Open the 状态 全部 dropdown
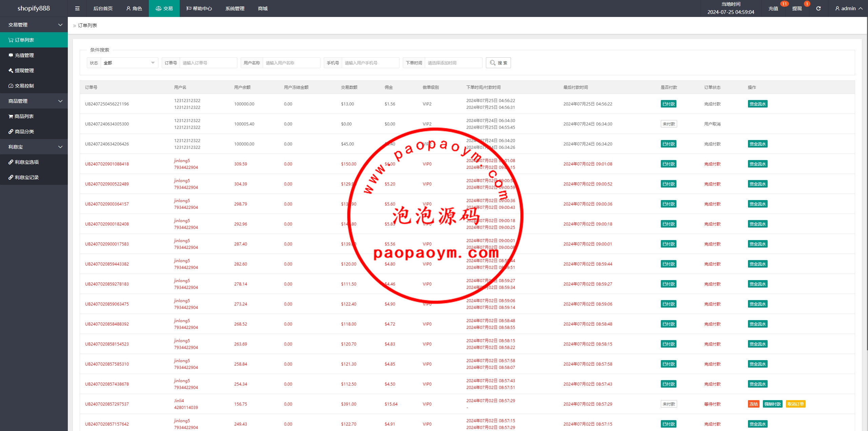Image resolution: width=868 pixels, height=431 pixels. [x=129, y=63]
